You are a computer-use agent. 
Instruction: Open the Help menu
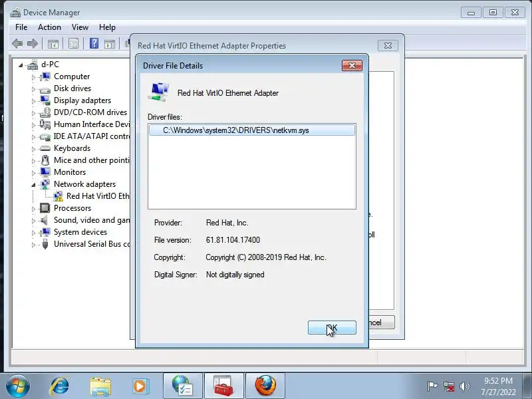[x=107, y=27]
